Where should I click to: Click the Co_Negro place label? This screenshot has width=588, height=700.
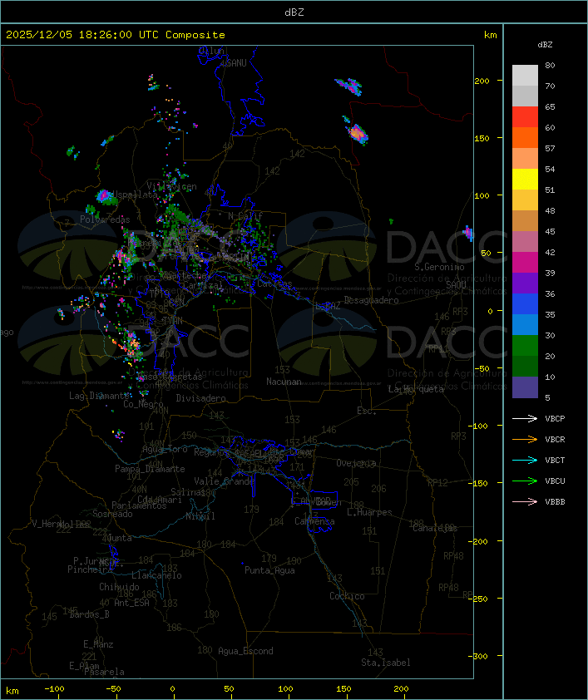[143, 404]
